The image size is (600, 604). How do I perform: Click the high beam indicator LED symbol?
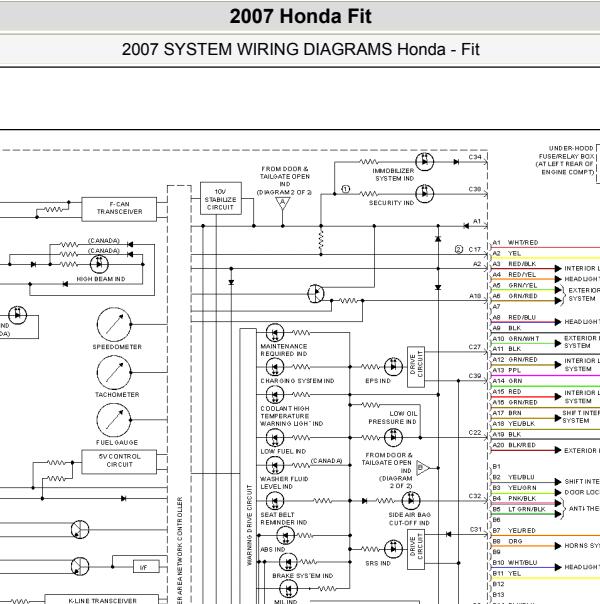[99, 264]
